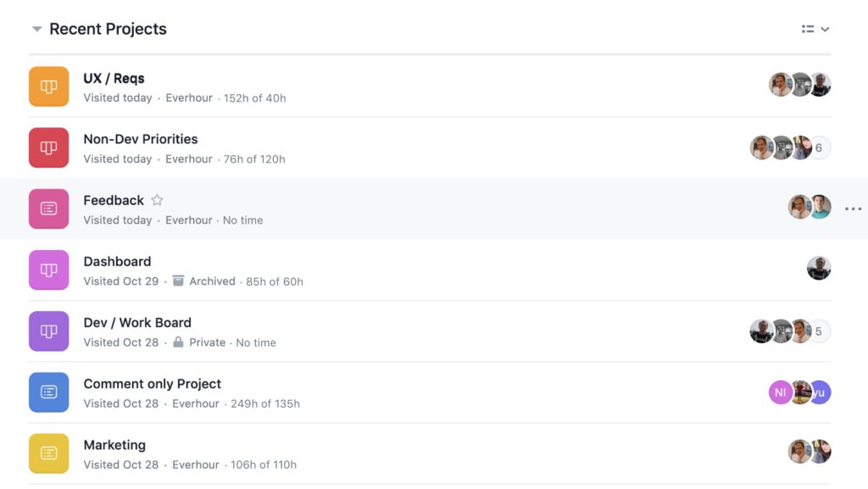Open the view options dropdown at top right

coord(826,28)
